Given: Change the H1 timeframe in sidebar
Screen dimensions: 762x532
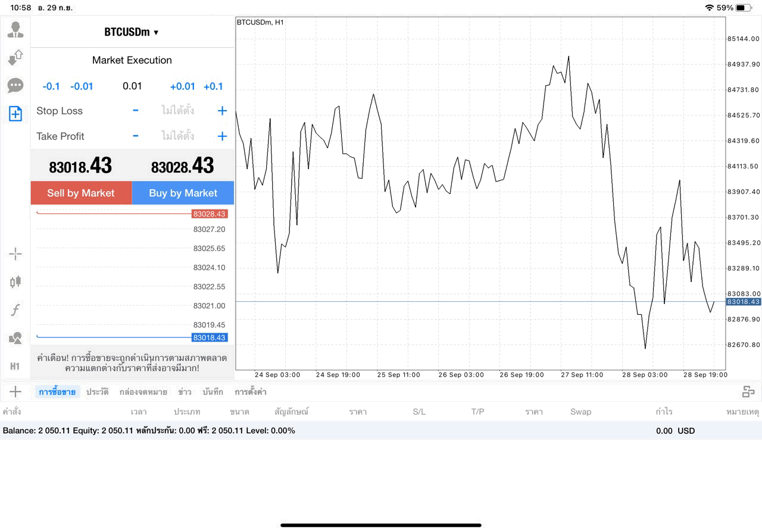Looking at the screenshot, I should click(15, 366).
